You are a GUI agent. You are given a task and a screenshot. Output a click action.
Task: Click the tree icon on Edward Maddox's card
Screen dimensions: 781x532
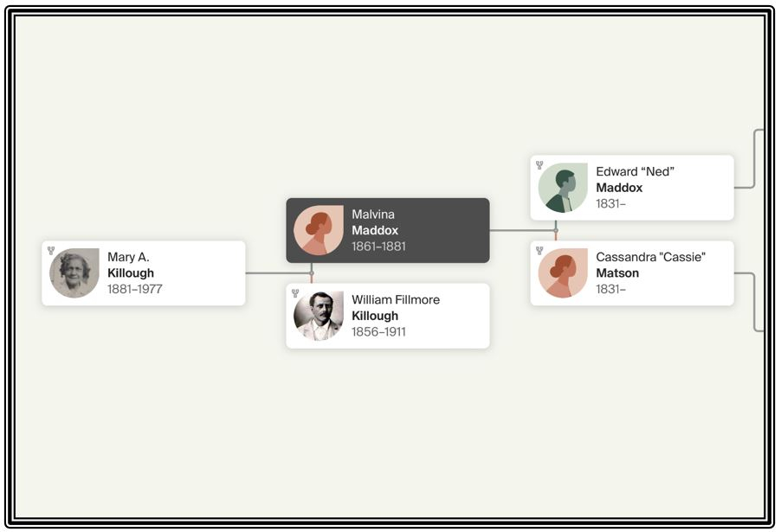pyautogui.click(x=539, y=165)
